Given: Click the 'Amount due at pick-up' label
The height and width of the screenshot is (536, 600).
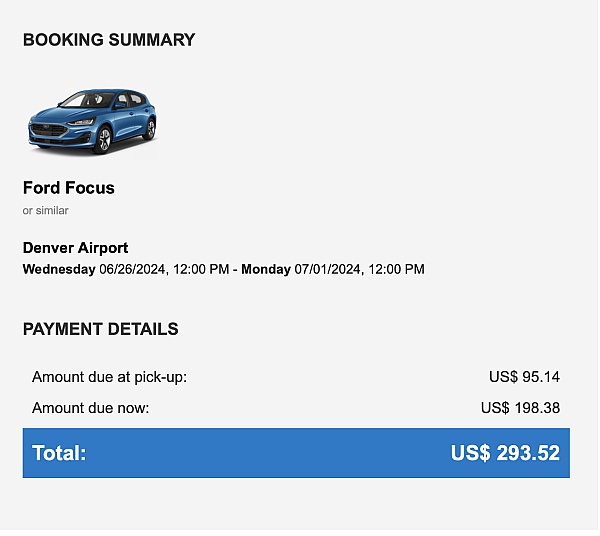Looking at the screenshot, I should (x=109, y=377).
